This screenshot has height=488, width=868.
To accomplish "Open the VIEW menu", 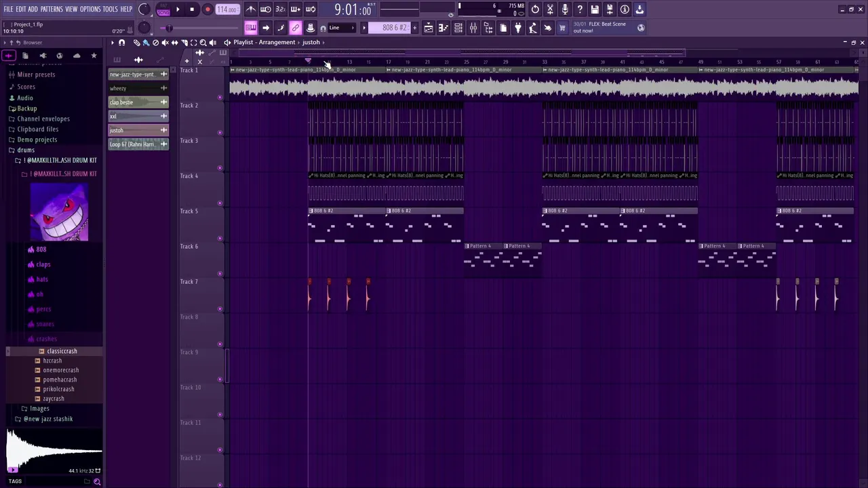I will tap(71, 9).
